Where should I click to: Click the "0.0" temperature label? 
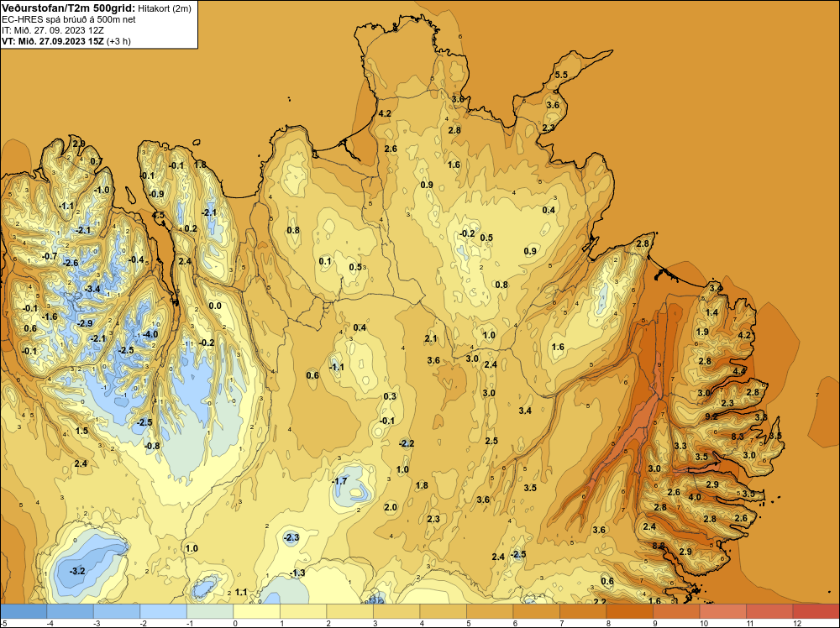(215, 306)
